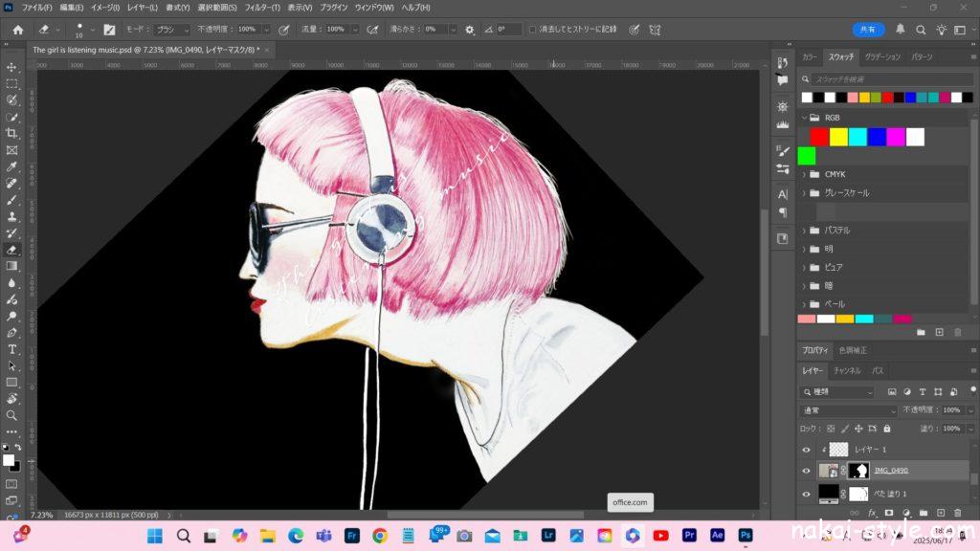Image resolution: width=980 pixels, height=551 pixels.
Task: Hide the レイヤー 1 layer
Action: (806, 449)
